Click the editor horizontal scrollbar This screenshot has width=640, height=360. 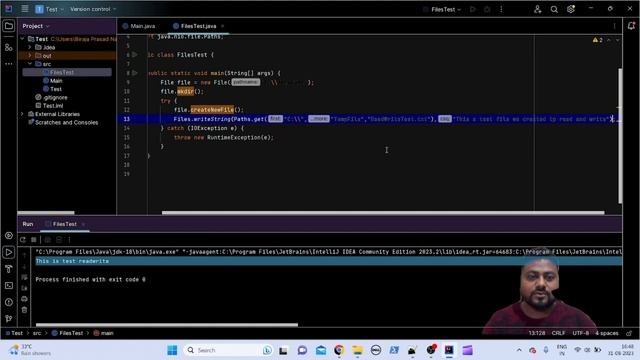pos(383,212)
